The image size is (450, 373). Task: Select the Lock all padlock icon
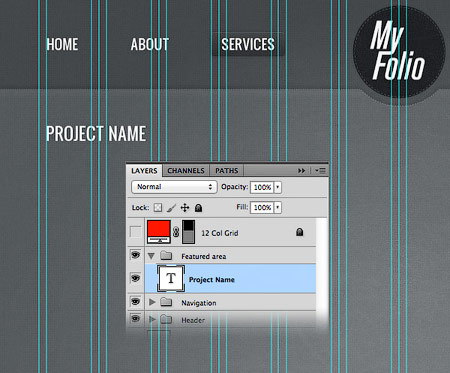tap(198, 208)
